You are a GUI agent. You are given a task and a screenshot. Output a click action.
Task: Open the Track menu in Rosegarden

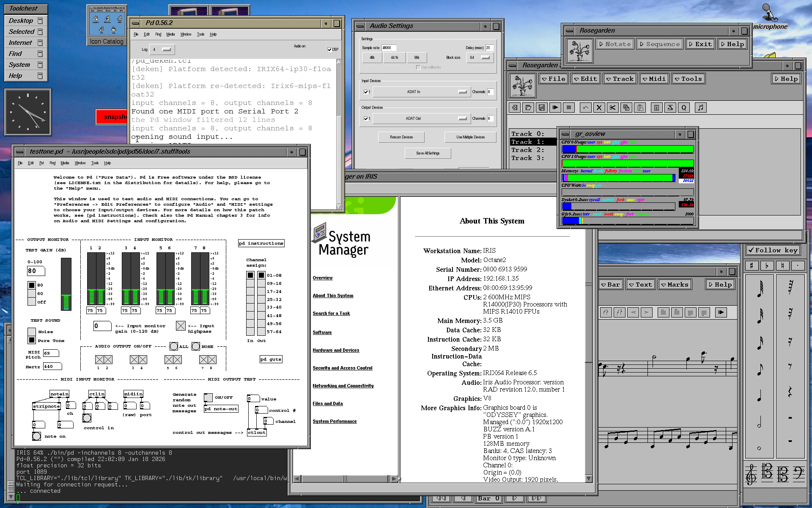click(x=620, y=79)
